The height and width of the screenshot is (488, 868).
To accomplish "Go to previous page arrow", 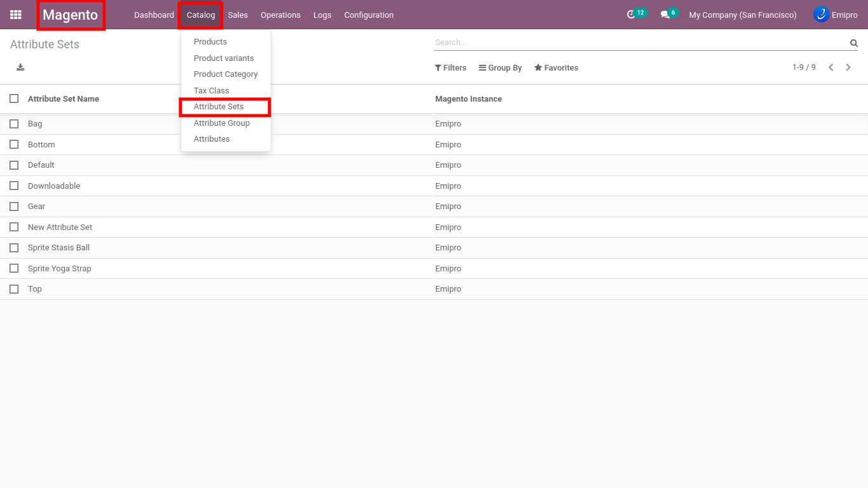I will (831, 67).
